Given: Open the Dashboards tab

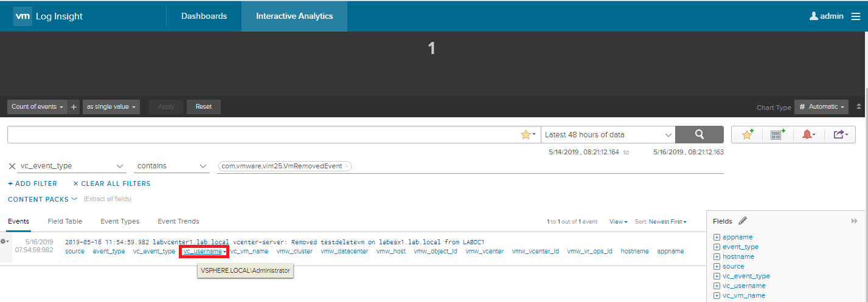Looking at the screenshot, I should tap(204, 16).
